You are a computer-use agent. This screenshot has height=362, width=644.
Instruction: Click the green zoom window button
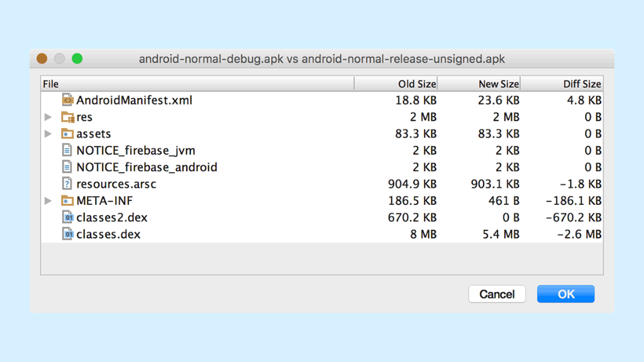click(77, 58)
